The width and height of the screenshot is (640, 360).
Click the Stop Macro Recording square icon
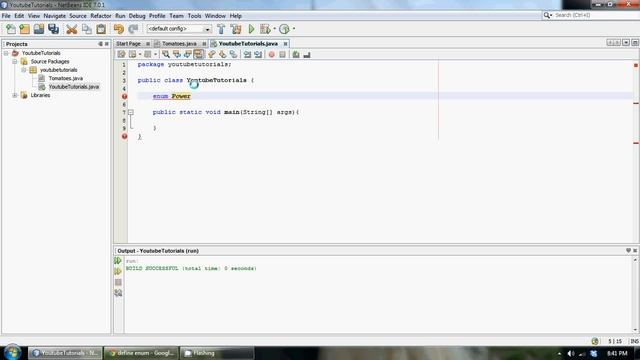click(282, 54)
